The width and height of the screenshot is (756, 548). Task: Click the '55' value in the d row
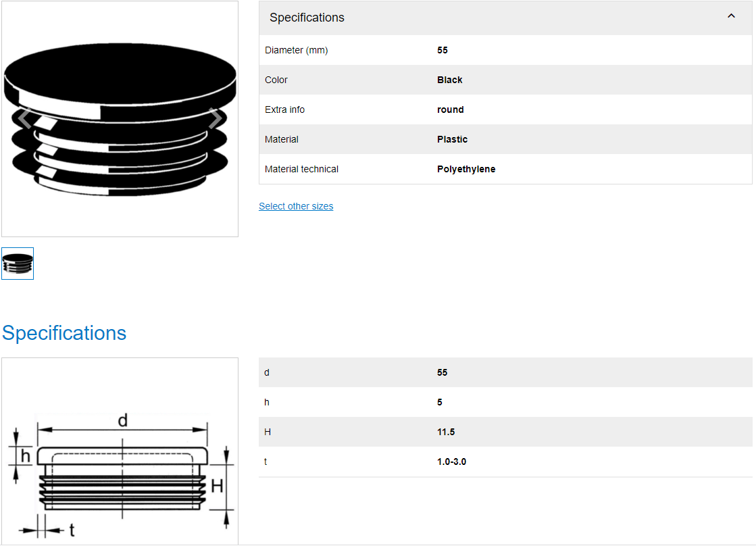point(442,373)
